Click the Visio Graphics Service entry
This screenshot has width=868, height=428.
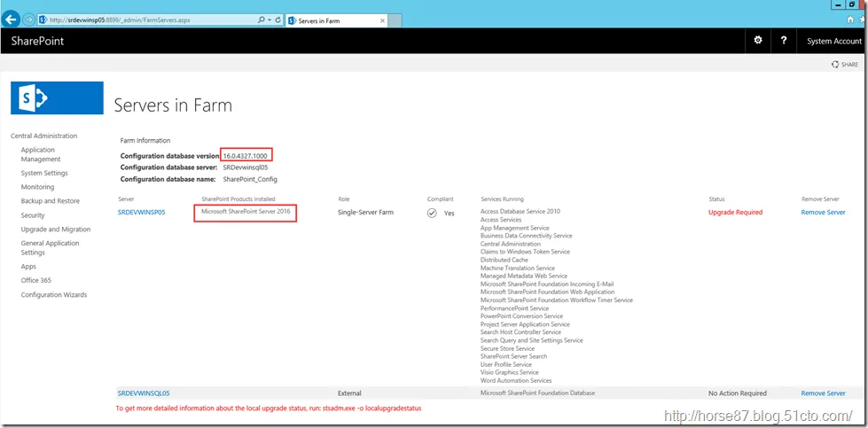(x=511, y=373)
